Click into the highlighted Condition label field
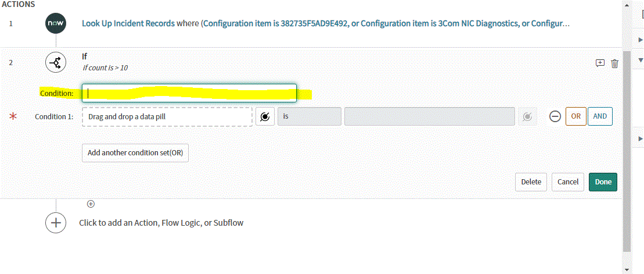The image size is (644, 274). coord(189,93)
